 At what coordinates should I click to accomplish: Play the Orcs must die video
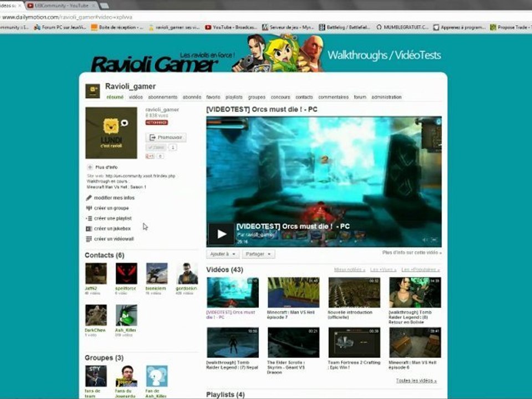(x=221, y=234)
